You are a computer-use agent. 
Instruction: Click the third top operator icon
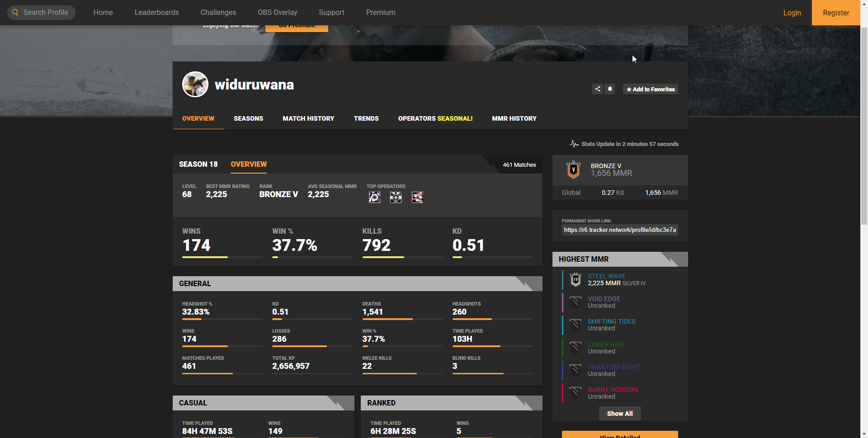pos(417,198)
